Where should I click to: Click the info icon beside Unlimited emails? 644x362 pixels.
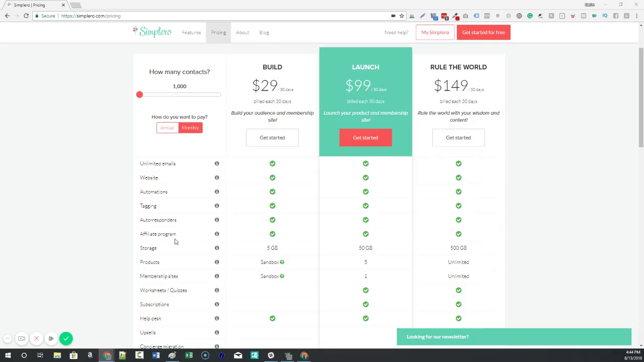click(x=217, y=163)
